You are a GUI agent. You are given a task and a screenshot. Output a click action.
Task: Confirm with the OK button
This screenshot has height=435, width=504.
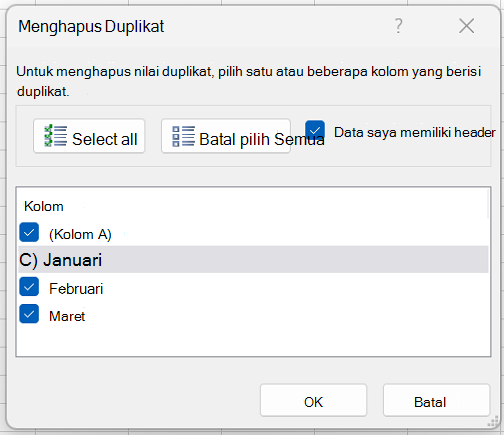point(313,400)
